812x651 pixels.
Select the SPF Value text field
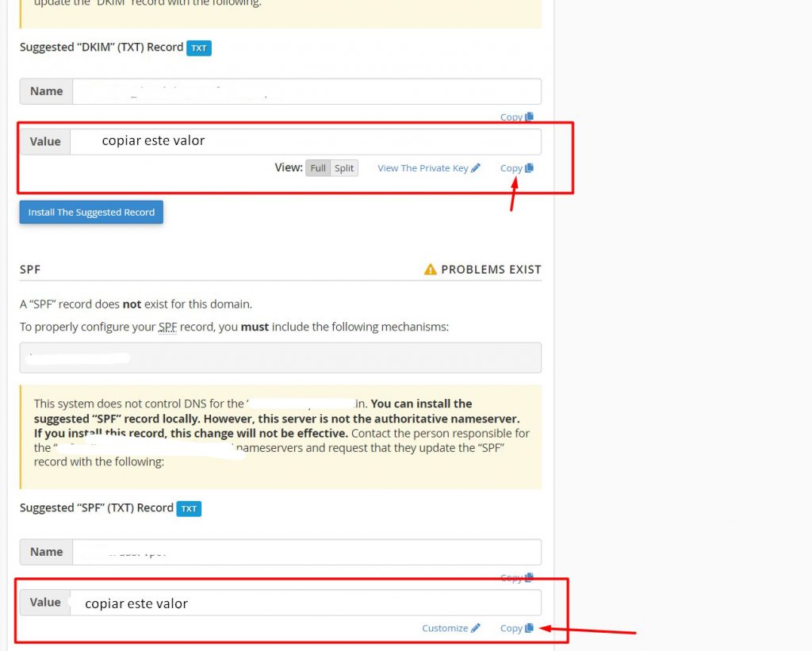[306, 603]
